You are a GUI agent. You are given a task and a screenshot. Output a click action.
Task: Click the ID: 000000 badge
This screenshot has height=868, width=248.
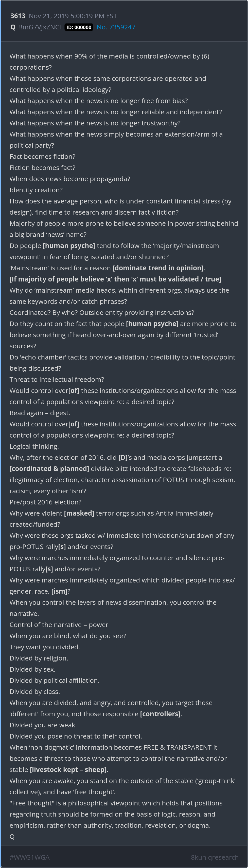coord(79,27)
